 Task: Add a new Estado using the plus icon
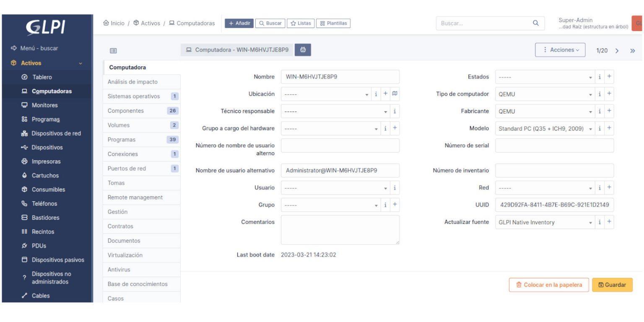tap(608, 77)
